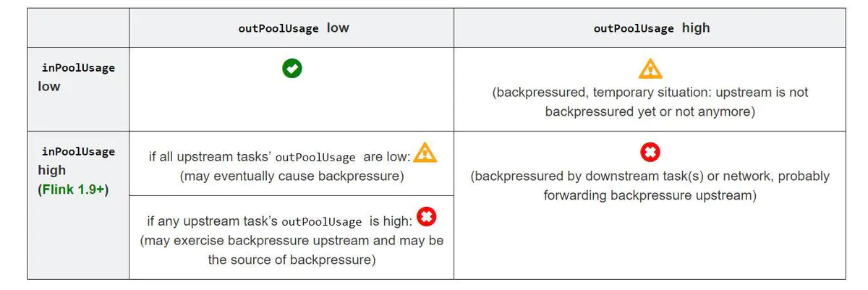Click '(may eventually cause backpressure)' text
The height and width of the screenshot is (290, 868).
tap(292, 176)
